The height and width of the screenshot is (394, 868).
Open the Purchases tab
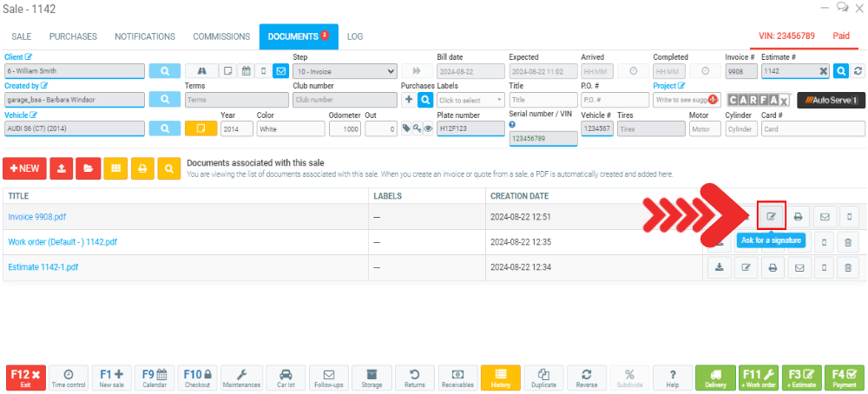coord(73,36)
